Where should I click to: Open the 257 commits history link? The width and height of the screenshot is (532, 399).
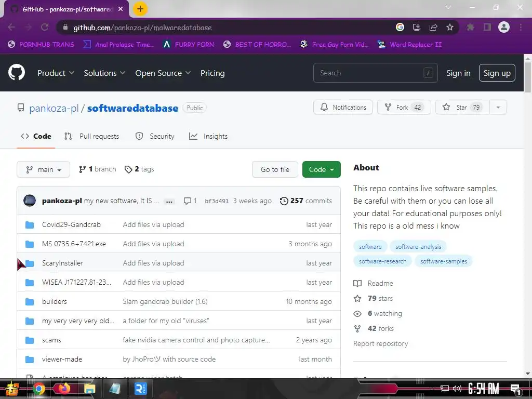305,201
